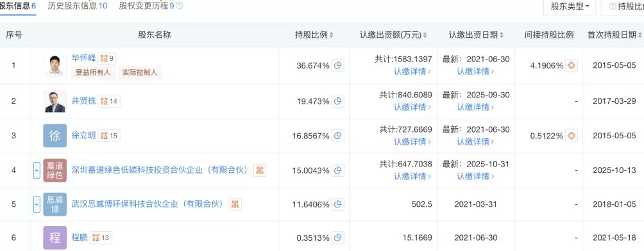
Task: Open 深圳嘉道绿色低碳科技投资合伙企业 link
Action: click(x=160, y=170)
